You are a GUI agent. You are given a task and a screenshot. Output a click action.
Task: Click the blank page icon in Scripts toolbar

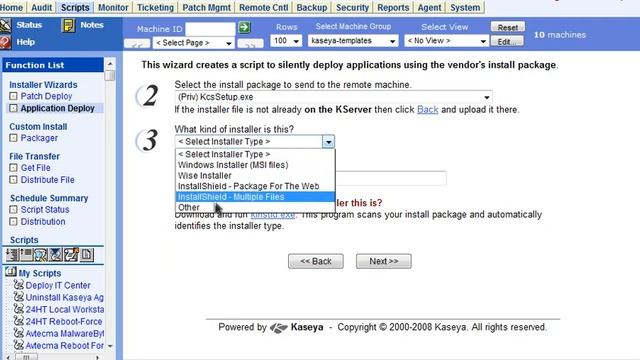click(x=87, y=255)
